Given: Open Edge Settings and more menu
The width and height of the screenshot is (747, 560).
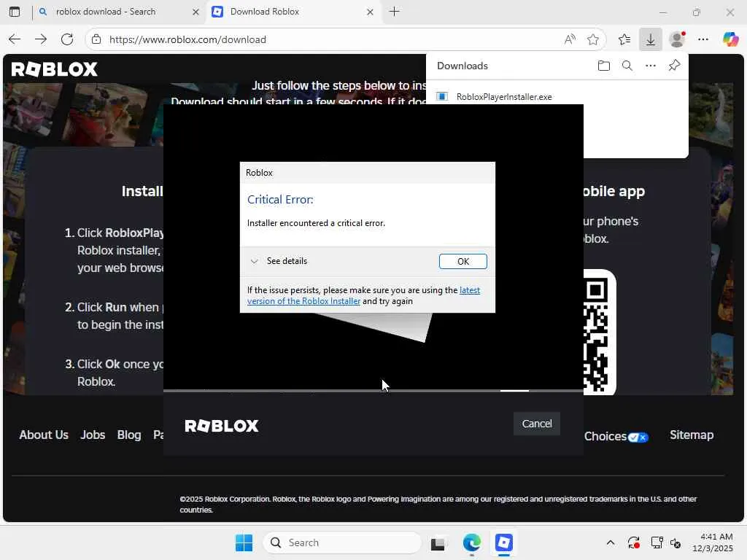Looking at the screenshot, I should (x=703, y=39).
